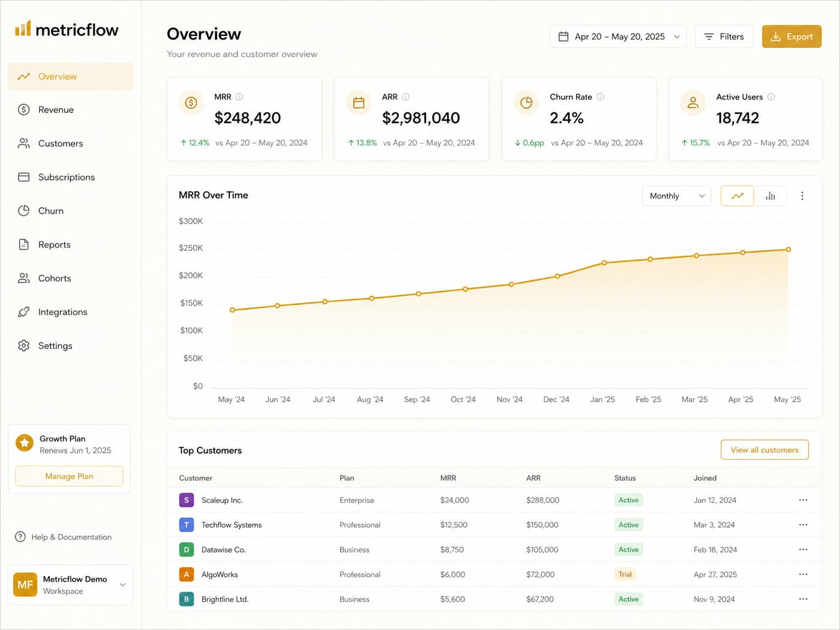Open row actions for Techflow Systems

click(x=803, y=524)
